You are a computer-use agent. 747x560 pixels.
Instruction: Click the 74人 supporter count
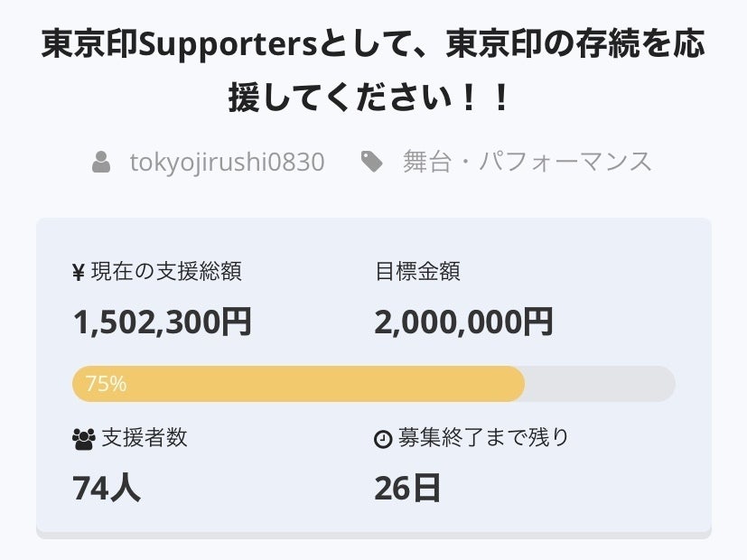coord(107,489)
